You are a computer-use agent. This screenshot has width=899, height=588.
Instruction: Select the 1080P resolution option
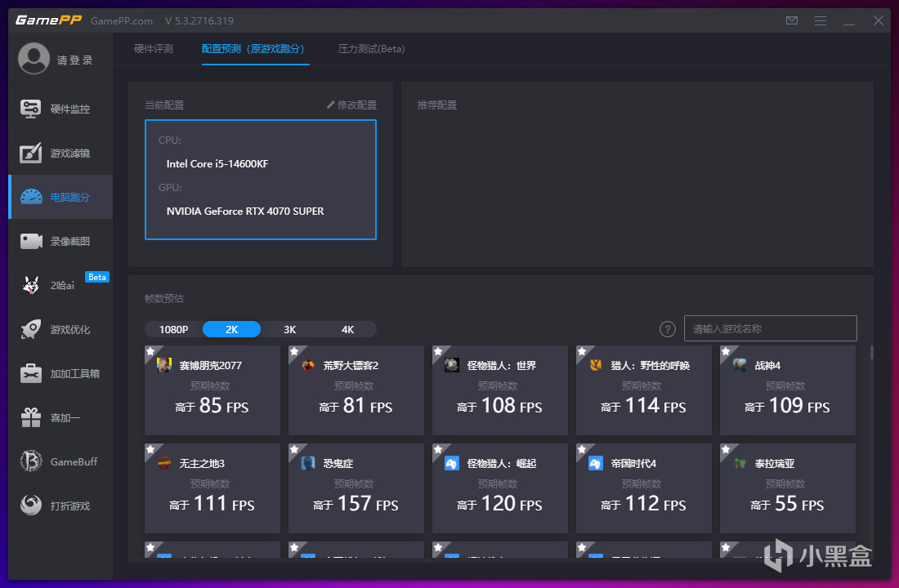point(173,330)
